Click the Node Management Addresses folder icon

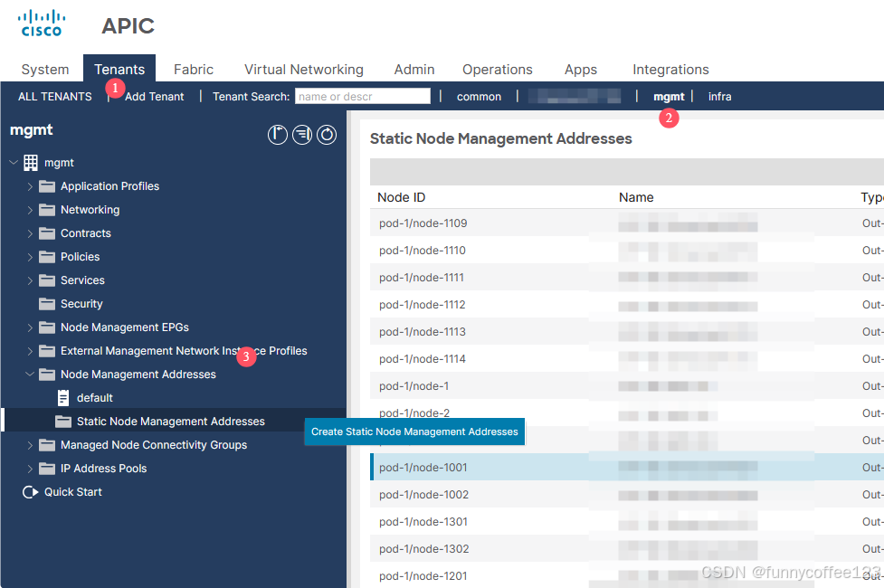point(47,375)
